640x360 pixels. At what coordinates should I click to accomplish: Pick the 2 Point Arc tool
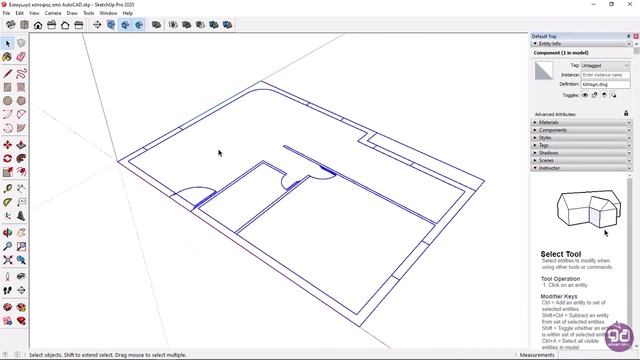tap(21, 114)
